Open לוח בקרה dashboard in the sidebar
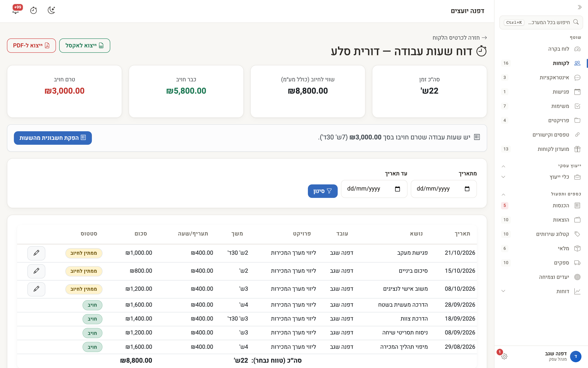Viewport: 588px width, 368px height. [x=541, y=49]
